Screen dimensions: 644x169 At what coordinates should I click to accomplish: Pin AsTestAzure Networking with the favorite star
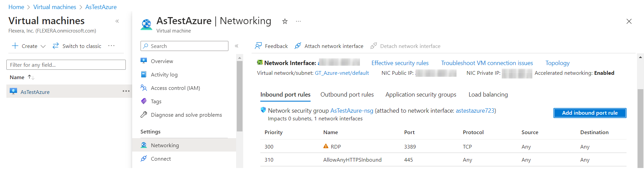(285, 21)
